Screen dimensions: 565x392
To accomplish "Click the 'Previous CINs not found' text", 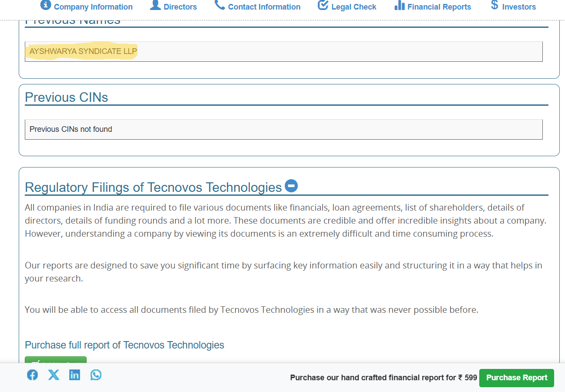I will click(x=71, y=129).
